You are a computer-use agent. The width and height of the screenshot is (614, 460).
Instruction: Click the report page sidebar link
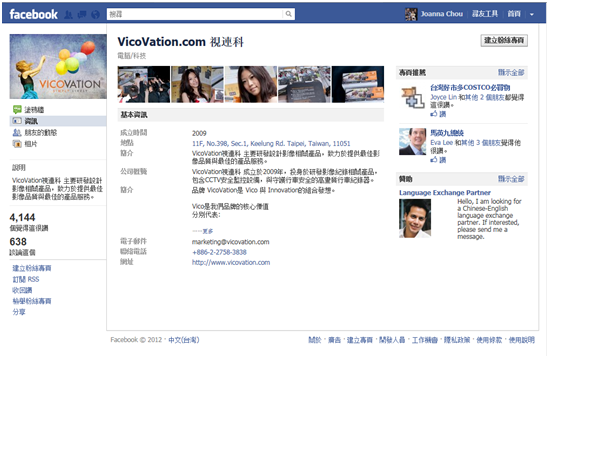32,301
